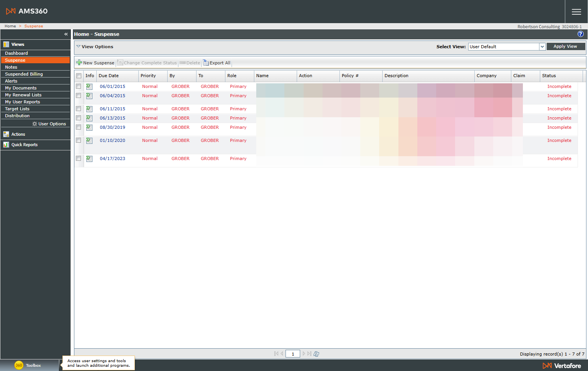
Task: Open the Notes view
Action: 35,67
